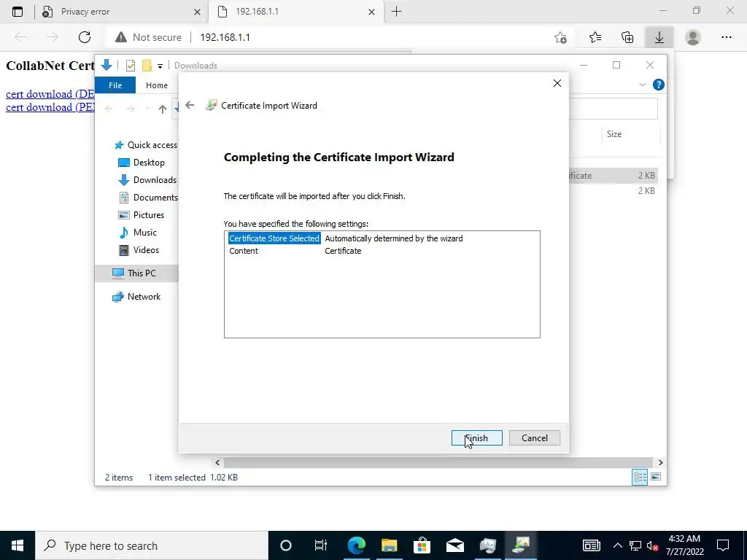
Task: Open Music in Explorer sidebar
Action: 137,233
